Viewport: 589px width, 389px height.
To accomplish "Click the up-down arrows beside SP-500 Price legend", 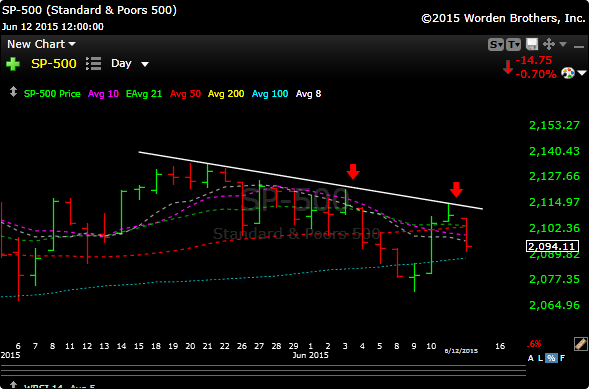I will click(13, 92).
